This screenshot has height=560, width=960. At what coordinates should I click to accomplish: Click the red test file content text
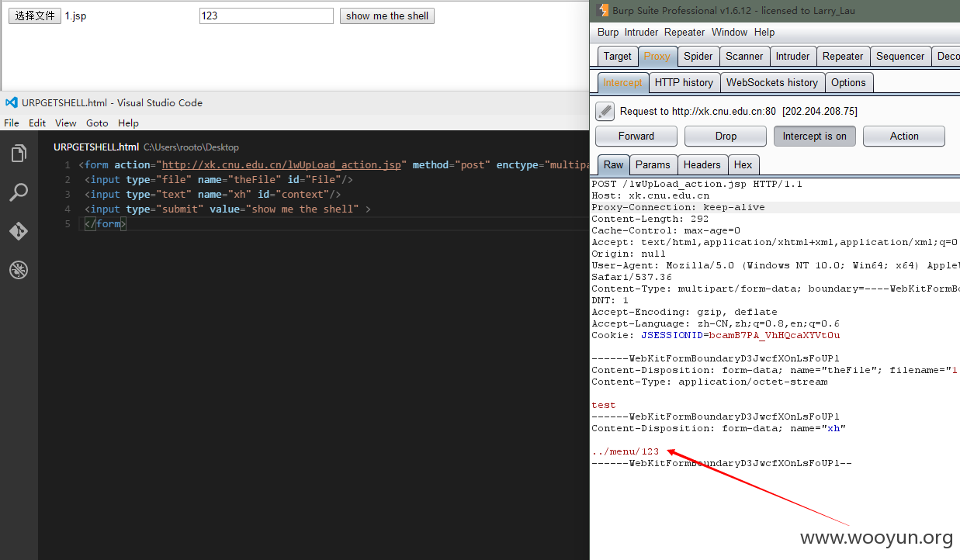pyautogui.click(x=604, y=405)
